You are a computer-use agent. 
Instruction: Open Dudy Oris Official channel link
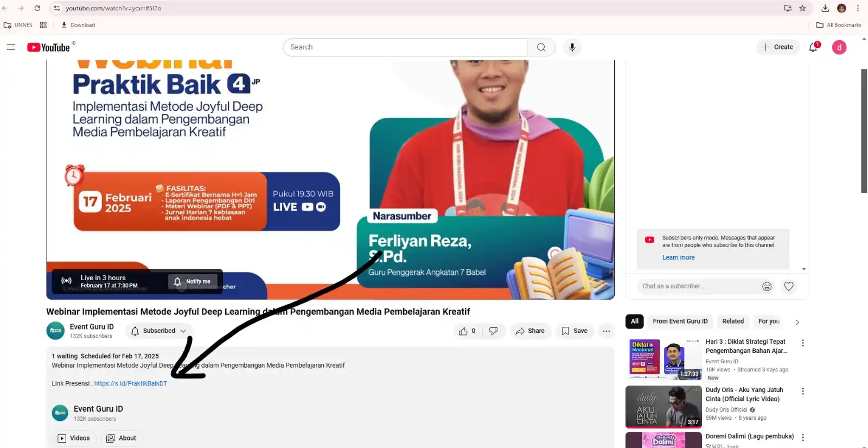tap(726, 410)
